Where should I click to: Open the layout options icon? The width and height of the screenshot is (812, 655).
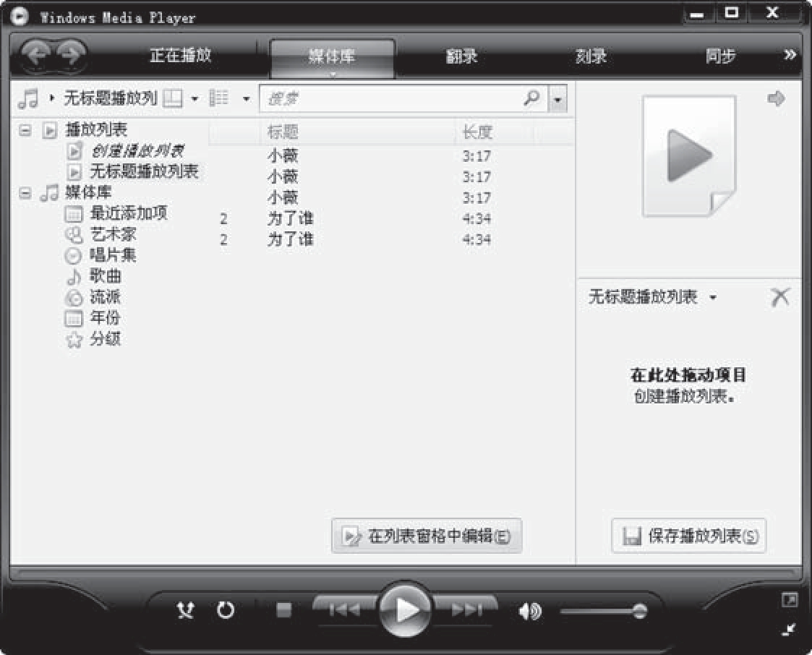tap(172, 98)
